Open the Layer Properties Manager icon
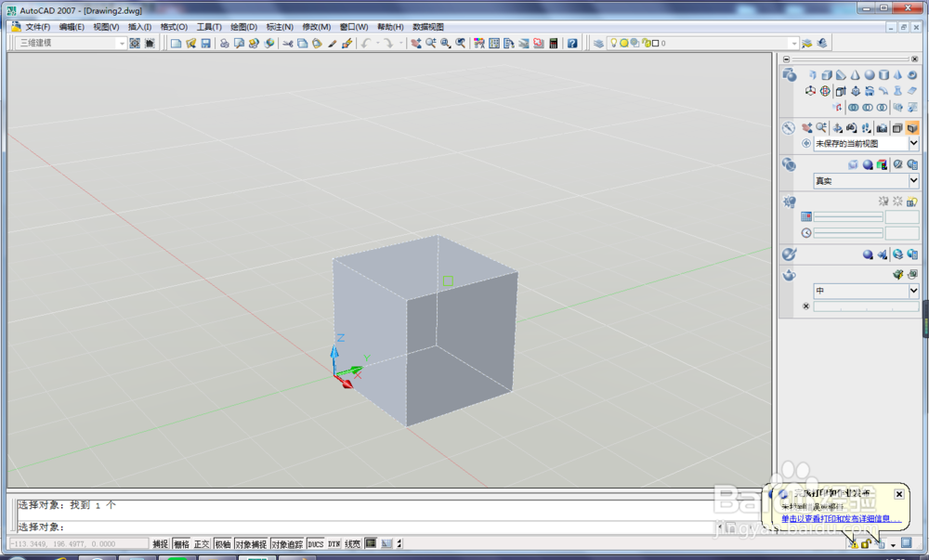Image resolution: width=929 pixels, height=560 pixels. pos(599,44)
